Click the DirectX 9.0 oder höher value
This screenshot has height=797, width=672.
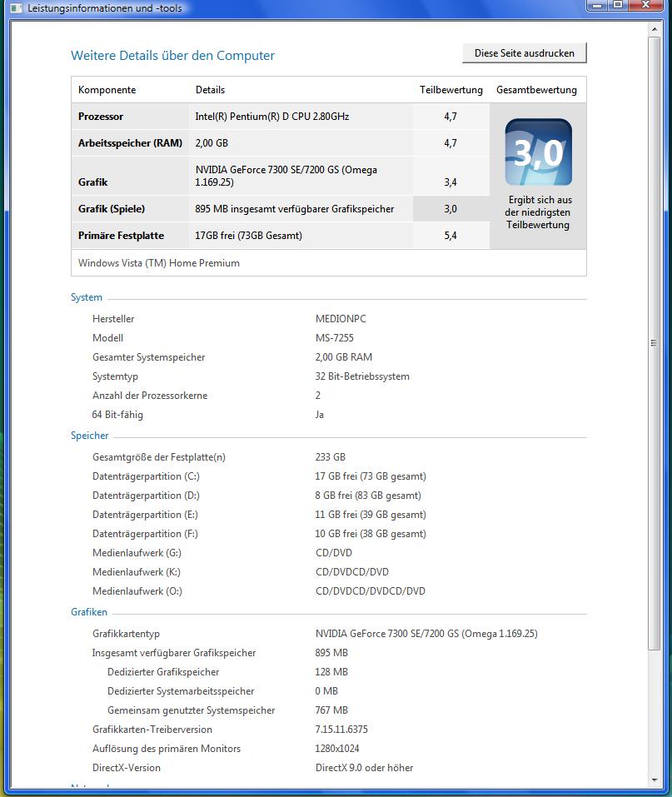click(365, 768)
